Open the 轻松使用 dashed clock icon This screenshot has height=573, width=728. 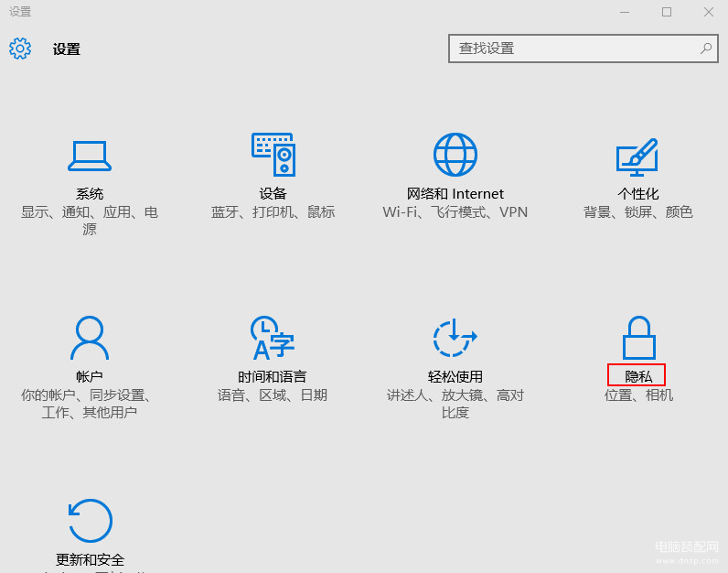[455, 338]
